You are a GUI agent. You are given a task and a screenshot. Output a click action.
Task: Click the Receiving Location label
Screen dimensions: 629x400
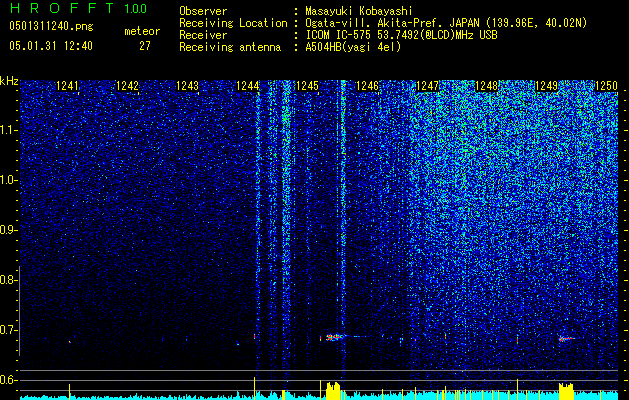[233, 23]
